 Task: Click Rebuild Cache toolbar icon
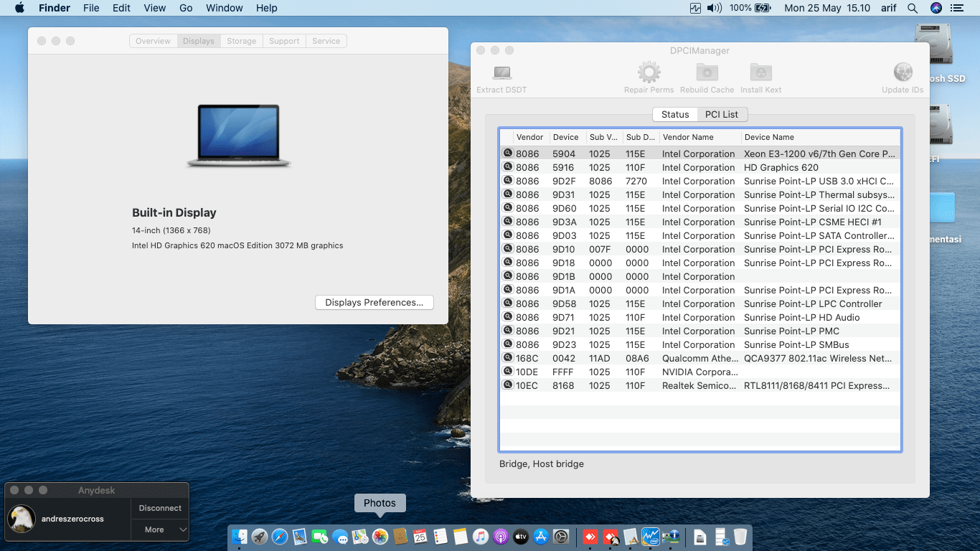(x=707, y=72)
